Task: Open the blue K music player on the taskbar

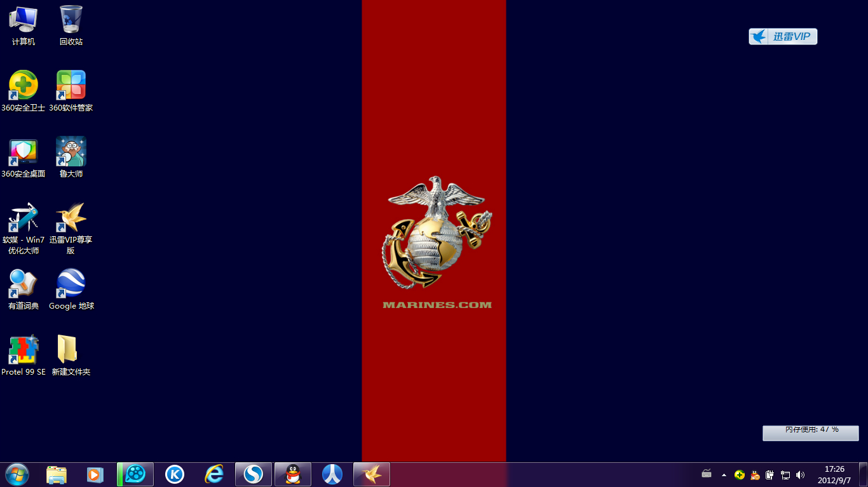Action: pos(174,474)
